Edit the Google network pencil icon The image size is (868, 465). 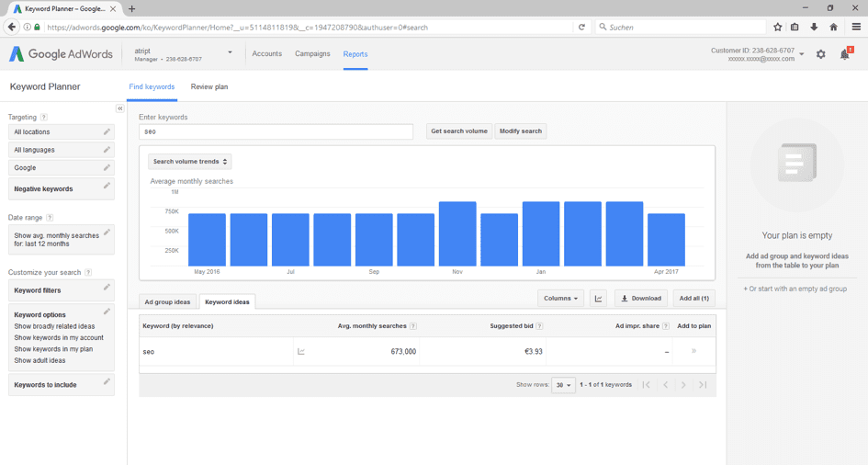[107, 167]
